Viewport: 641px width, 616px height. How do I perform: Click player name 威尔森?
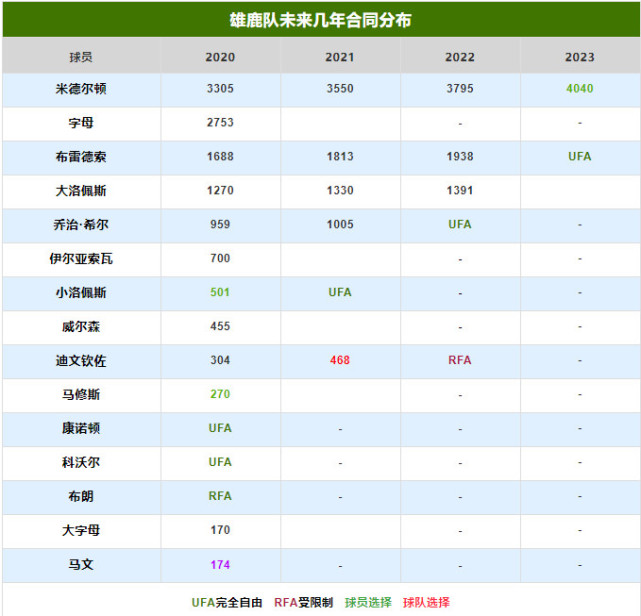(x=81, y=326)
